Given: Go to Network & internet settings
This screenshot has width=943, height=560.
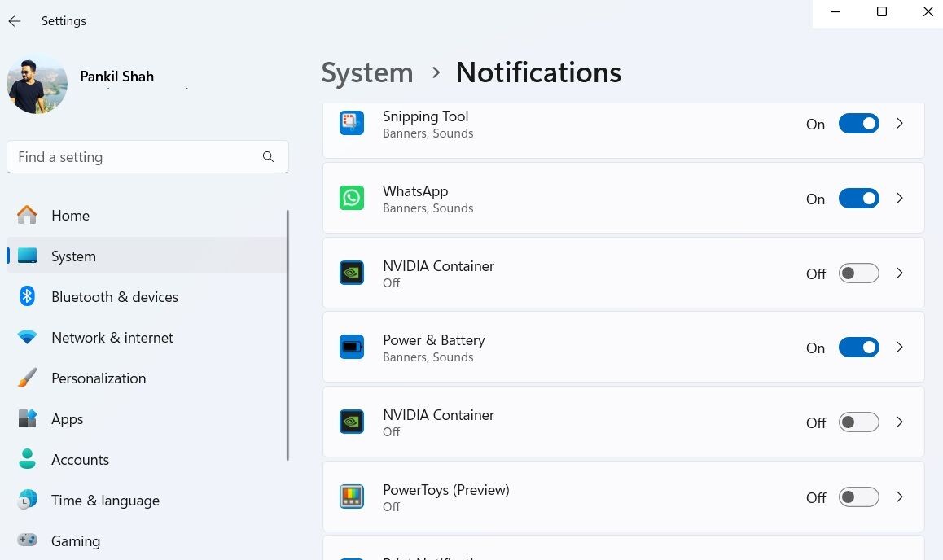Looking at the screenshot, I should click(146, 338).
